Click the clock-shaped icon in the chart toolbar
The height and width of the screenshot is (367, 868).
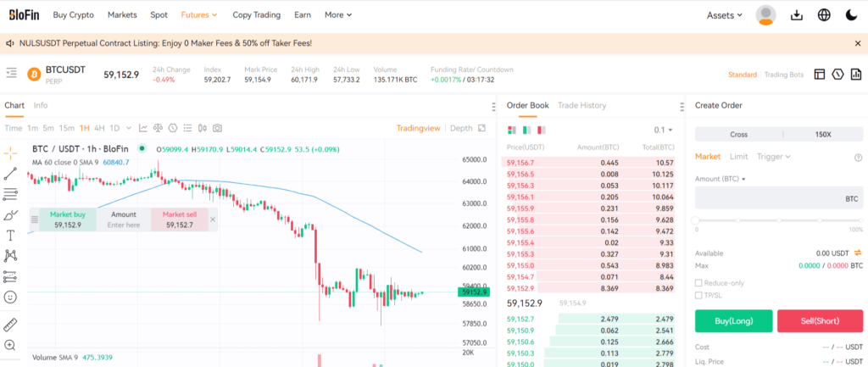tap(173, 128)
